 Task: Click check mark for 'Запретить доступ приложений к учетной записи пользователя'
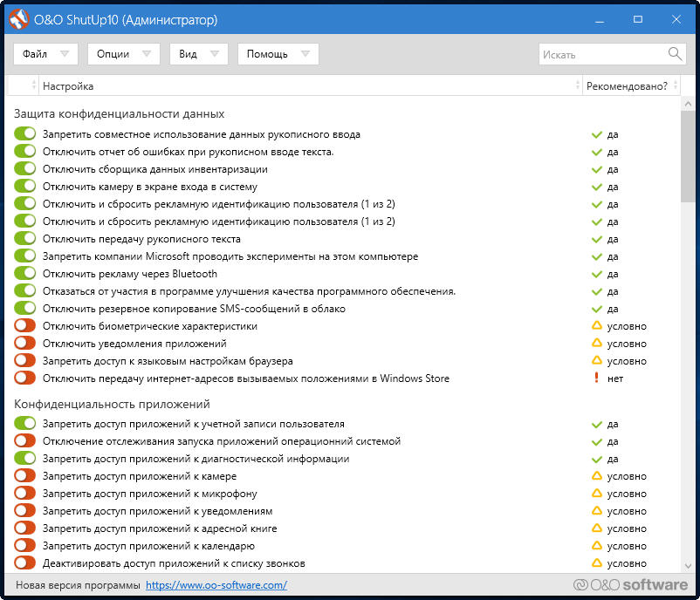596,424
